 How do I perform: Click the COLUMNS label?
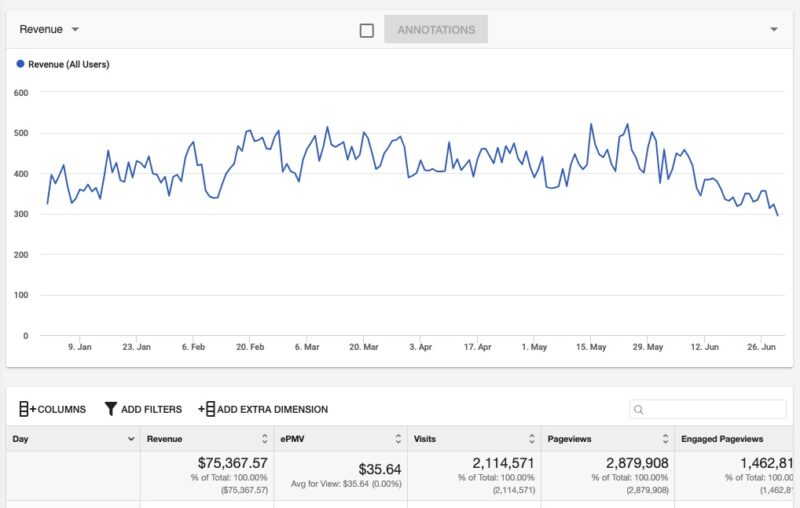click(x=62, y=409)
